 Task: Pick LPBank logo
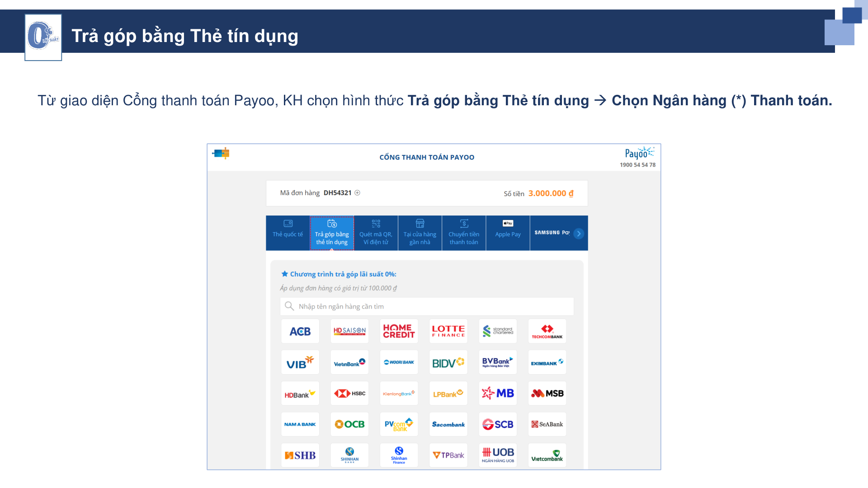(448, 394)
